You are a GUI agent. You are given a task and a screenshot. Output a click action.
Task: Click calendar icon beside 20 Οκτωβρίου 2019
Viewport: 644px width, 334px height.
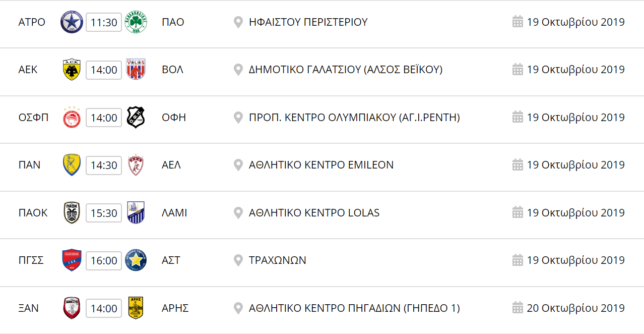click(518, 307)
